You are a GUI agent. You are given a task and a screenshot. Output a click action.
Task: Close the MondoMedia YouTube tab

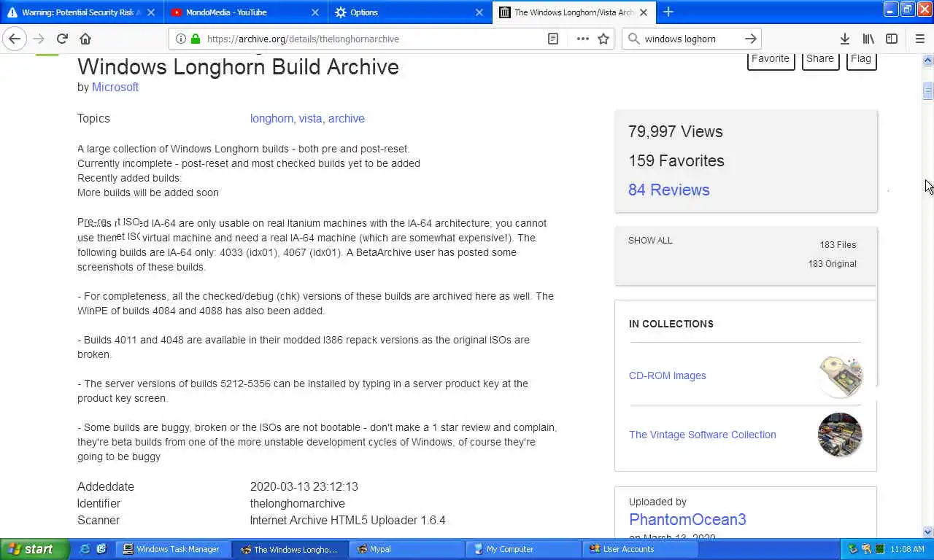point(315,12)
